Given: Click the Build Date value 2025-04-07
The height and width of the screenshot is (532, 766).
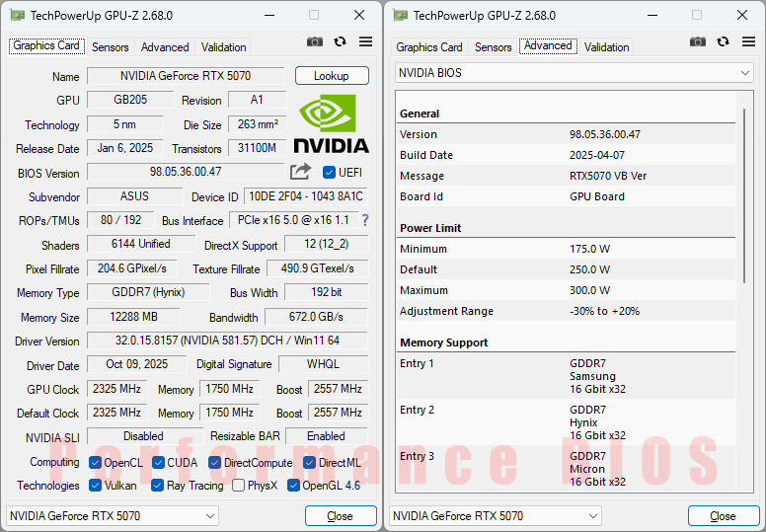Looking at the screenshot, I should pyautogui.click(x=597, y=155).
